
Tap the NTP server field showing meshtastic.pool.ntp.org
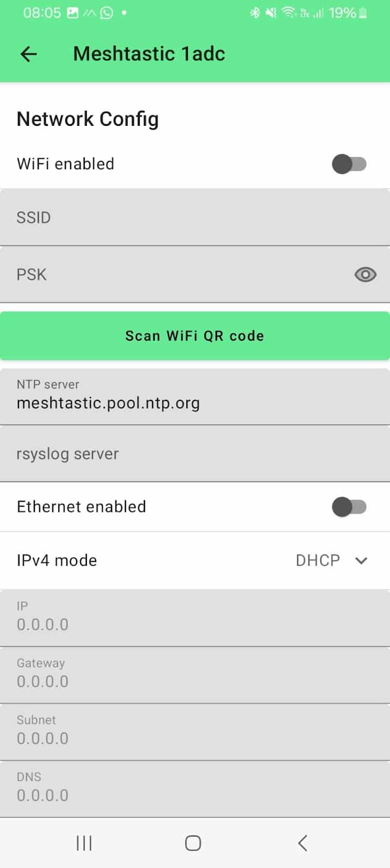[195, 395]
